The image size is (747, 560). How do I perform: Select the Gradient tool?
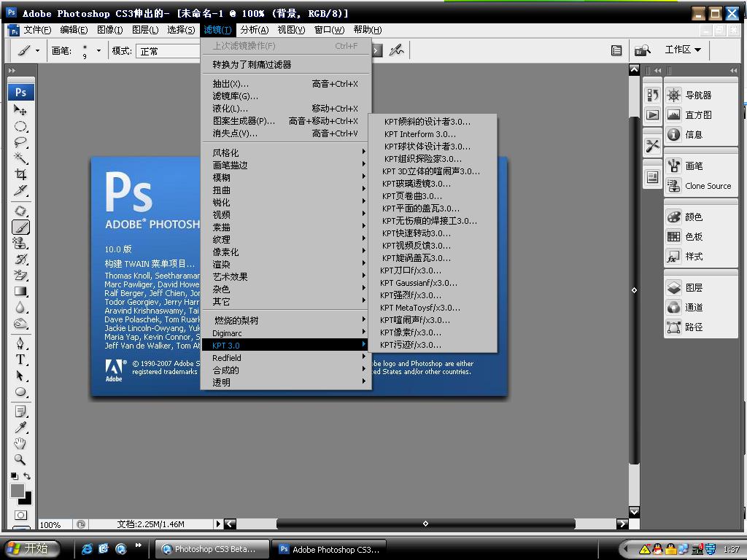[x=20, y=292]
